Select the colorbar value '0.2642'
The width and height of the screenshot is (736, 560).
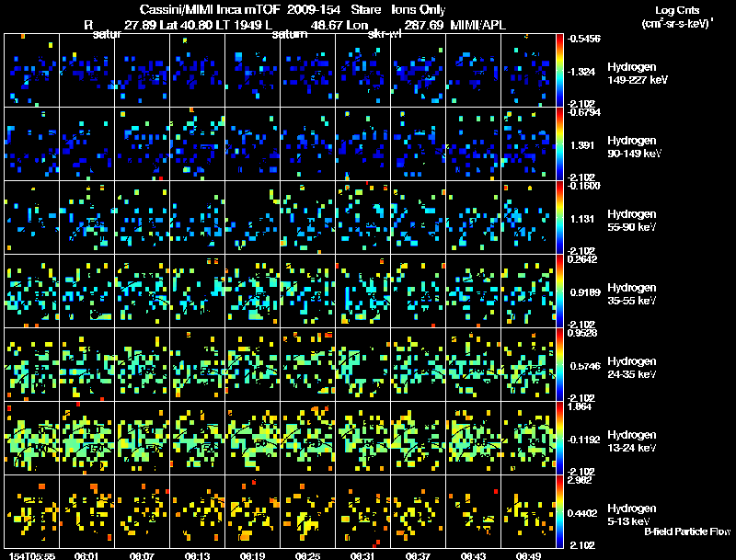(582, 259)
